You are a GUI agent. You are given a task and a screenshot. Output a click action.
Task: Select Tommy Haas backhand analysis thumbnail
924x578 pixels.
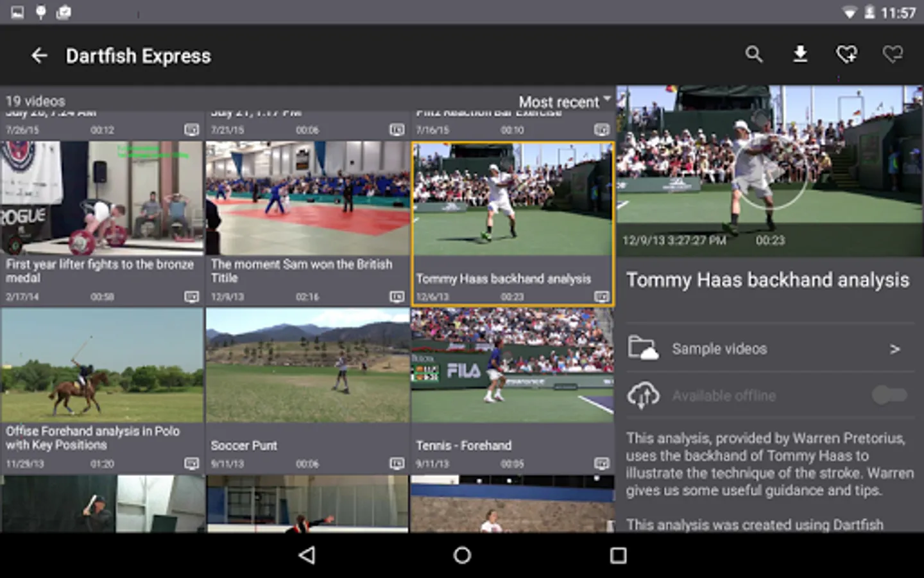(513, 200)
